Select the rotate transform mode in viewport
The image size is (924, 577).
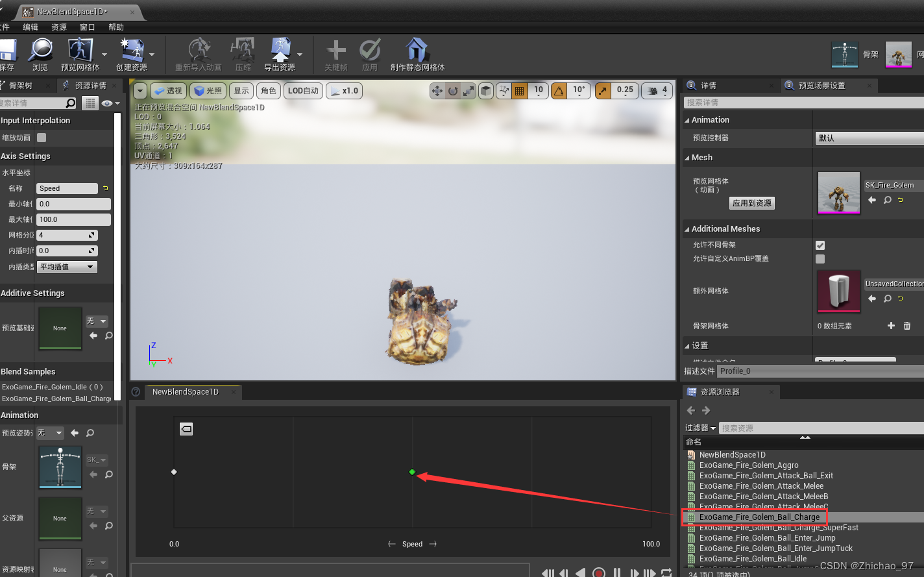(452, 91)
